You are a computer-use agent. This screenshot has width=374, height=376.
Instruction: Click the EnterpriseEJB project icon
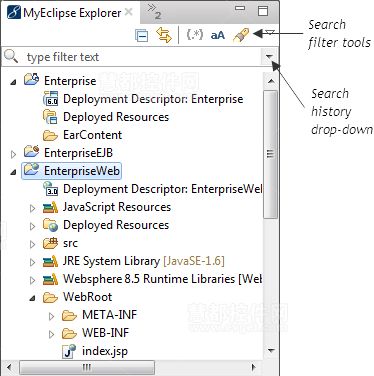tap(31, 152)
